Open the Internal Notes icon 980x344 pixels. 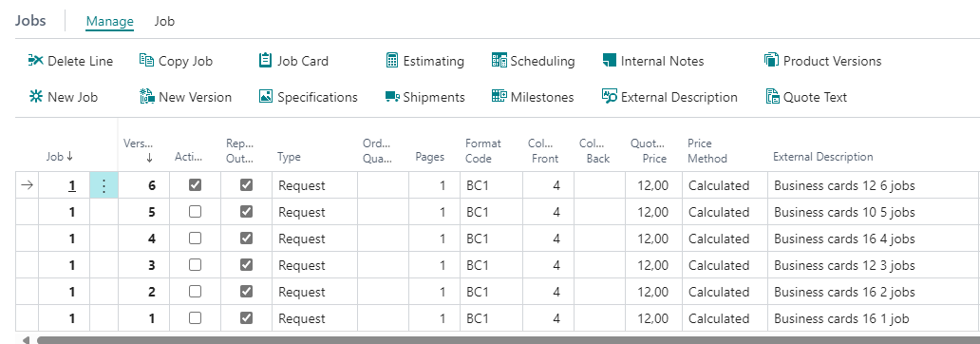(x=610, y=61)
